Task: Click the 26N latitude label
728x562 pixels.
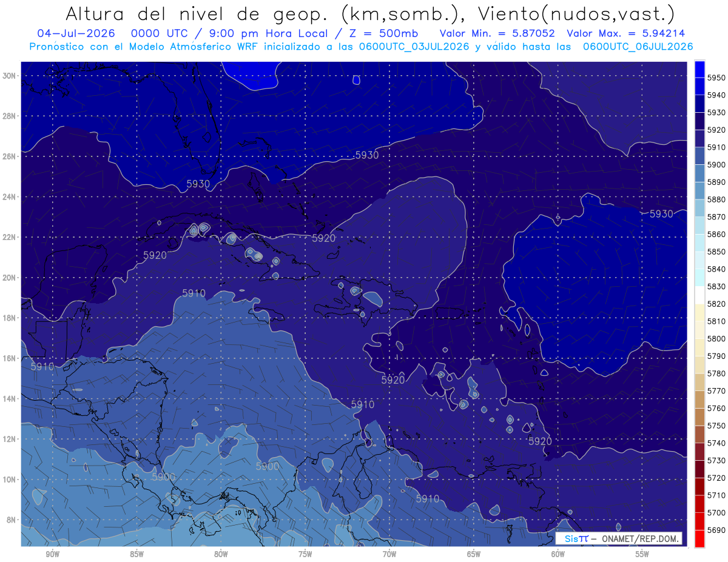Action: (x=10, y=156)
